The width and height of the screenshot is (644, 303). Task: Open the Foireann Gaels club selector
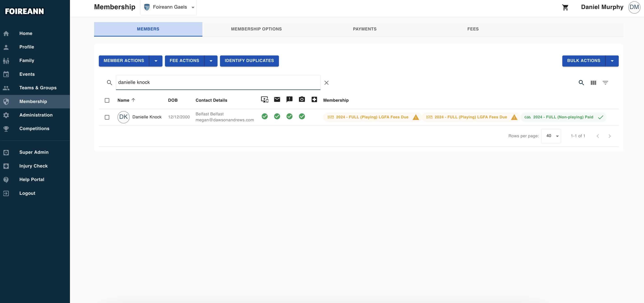(x=169, y=7)
